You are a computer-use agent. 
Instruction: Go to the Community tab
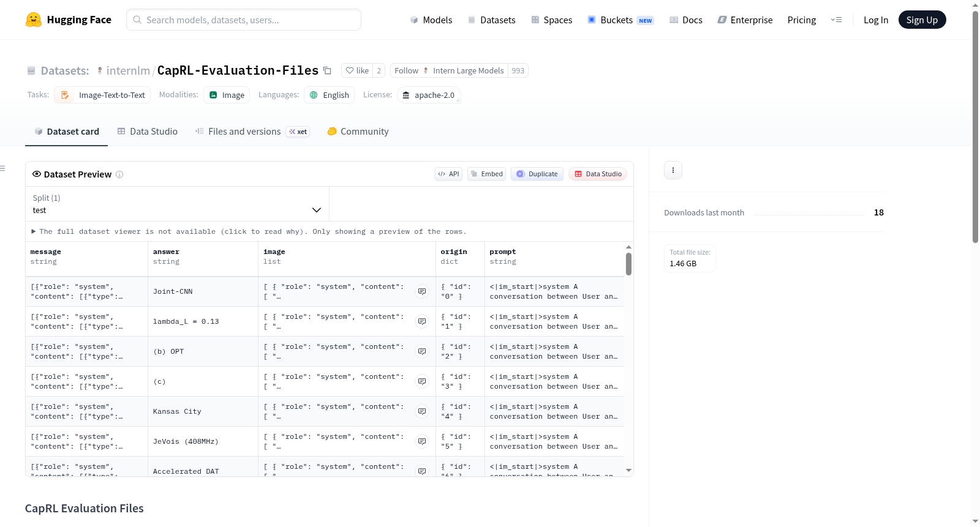358,132
